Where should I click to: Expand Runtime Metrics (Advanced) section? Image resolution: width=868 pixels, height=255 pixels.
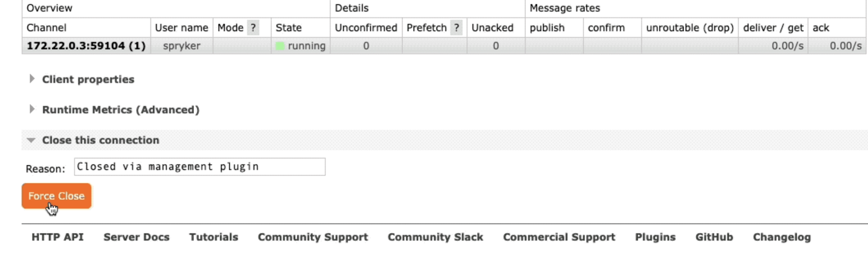click(x=115, y=110)
